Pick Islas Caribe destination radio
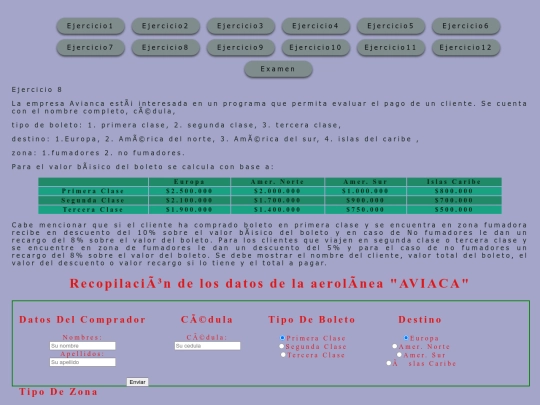Screen dimensions: 540x405 pyautogui.click(x=388, y=363)
